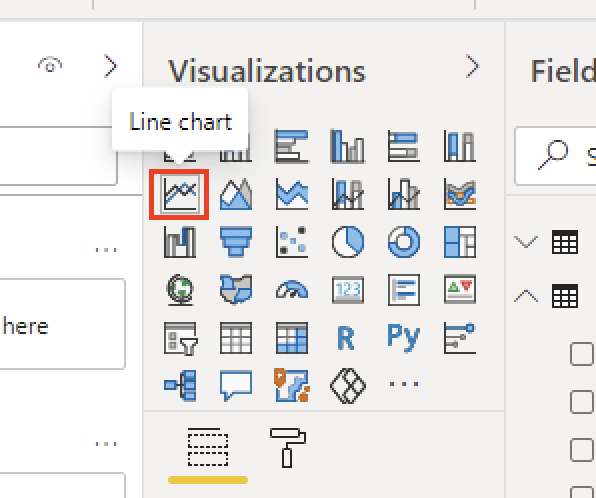Select the Line chart visualization
This screenshot has width=596, height=498.
tap(179, 194)
